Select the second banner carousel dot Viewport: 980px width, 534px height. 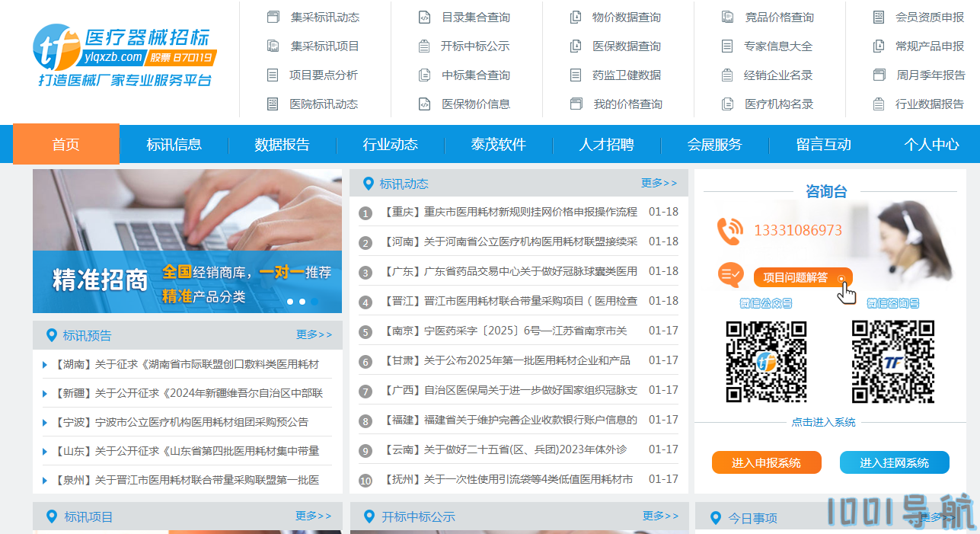[x=302, y=302]
